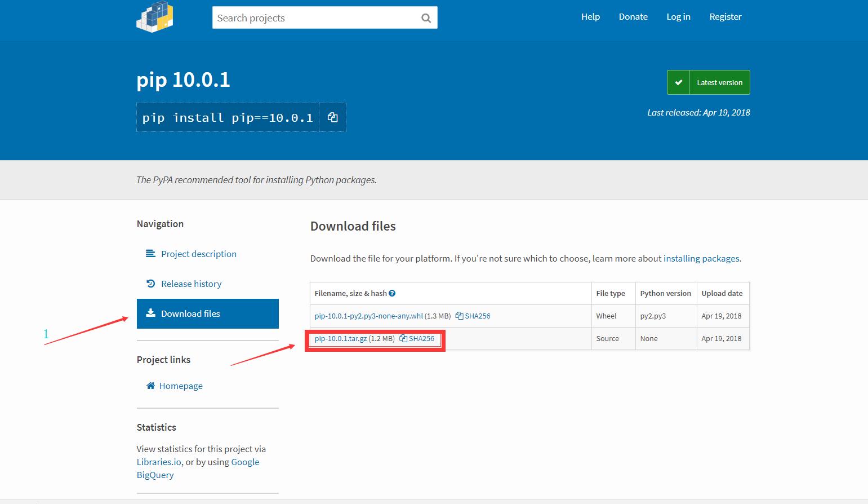Follow the installing packages link
The height and width of the screenshot is (504, 868).
[x=701, y=258]
